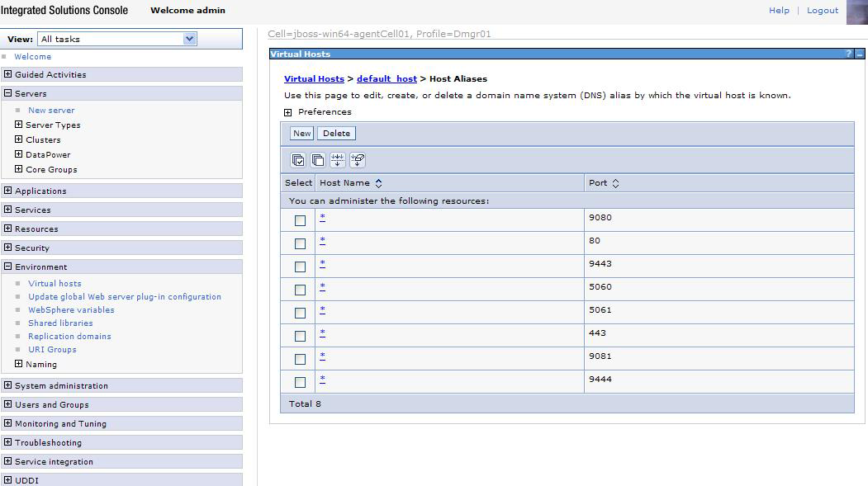Screen dimensions: 868x486
Task: Open Shared libraries under Environment
Action: click(x=60, y=323)
